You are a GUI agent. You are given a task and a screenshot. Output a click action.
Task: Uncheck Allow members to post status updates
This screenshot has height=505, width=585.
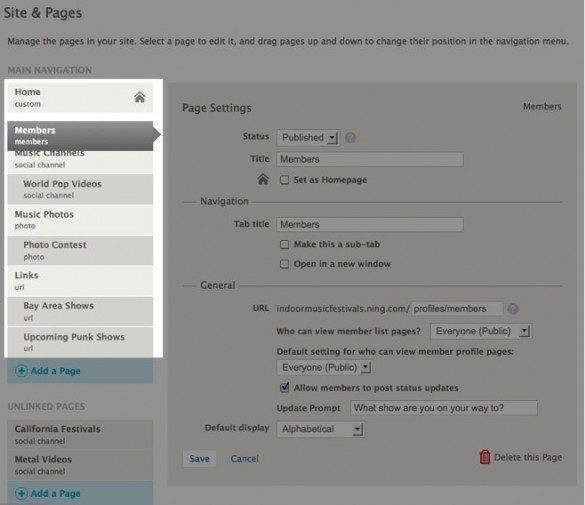pyautogui.click(x=284, y=388)
